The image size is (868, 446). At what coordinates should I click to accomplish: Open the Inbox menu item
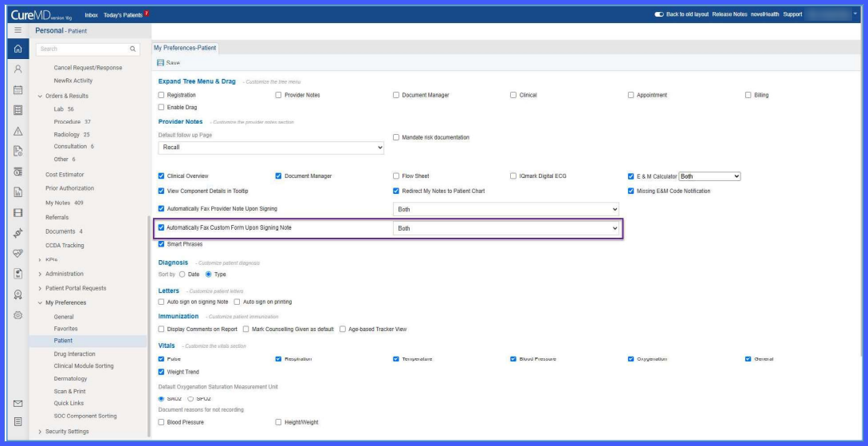click(x=92, y=15)
